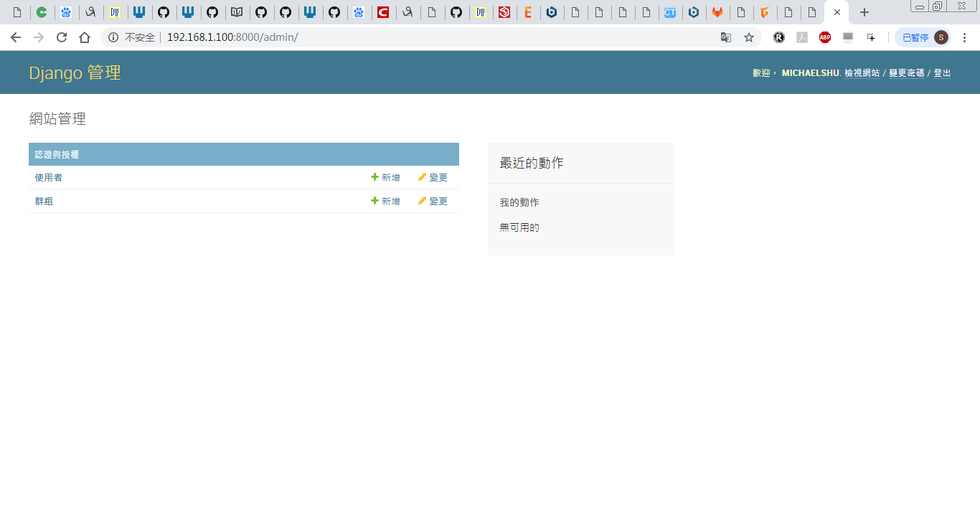
Task: Click the MICHAELSHU username text
Action: click(810, 73)
